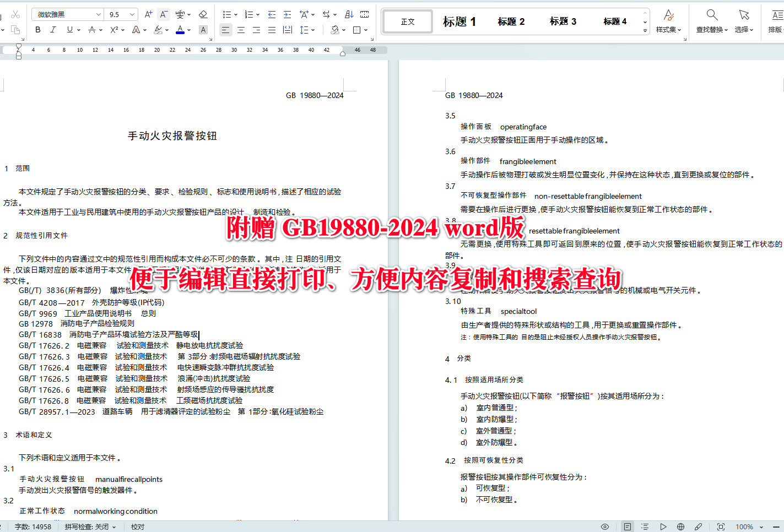Click the superscript X² icon
The width and height of the screenshot is (784, 532).
point(115,30)
